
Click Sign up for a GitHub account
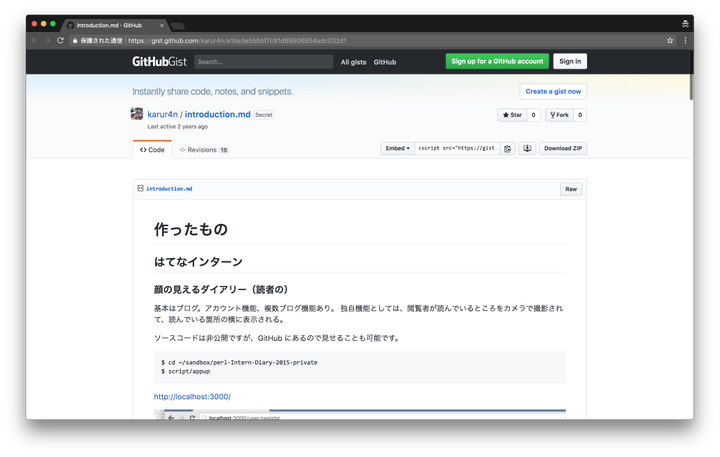point(497,61)
